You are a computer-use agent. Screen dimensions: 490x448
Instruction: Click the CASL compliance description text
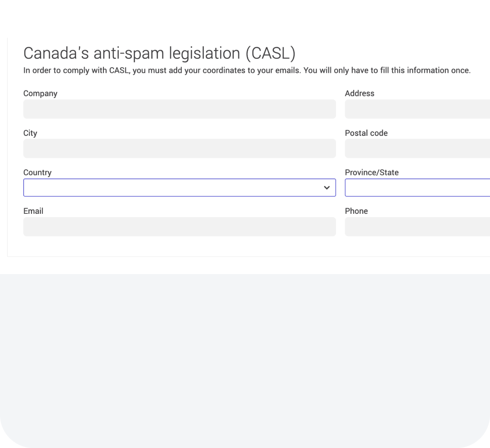pyautogui.click(x=247, y=71)
